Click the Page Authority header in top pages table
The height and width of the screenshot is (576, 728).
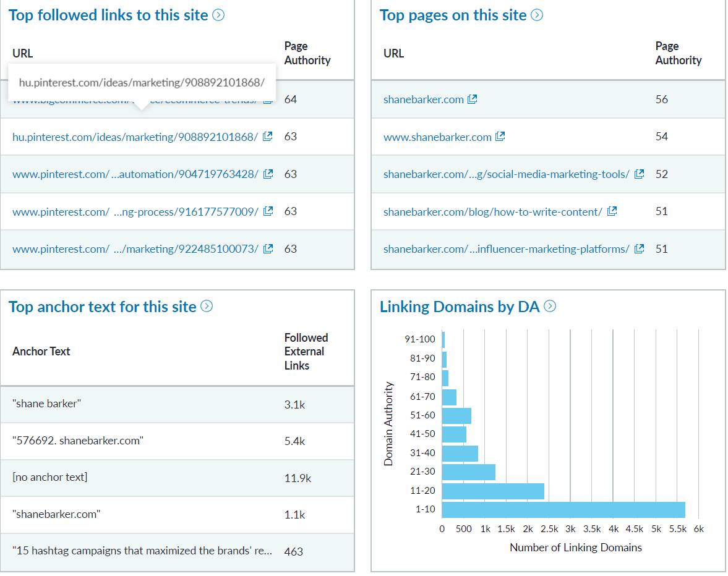tap(679, 53)
